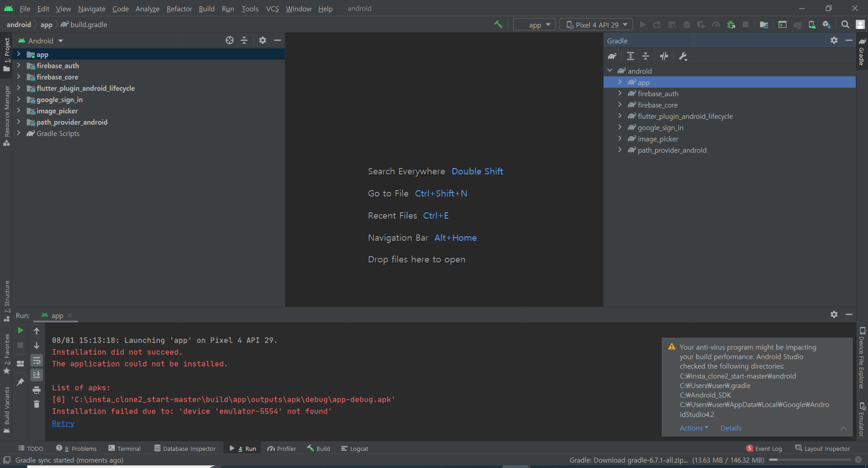Open Gradle wrench build settings
Image resolution: width=868 pixels, height=468 pixels.
click(683, 56)
